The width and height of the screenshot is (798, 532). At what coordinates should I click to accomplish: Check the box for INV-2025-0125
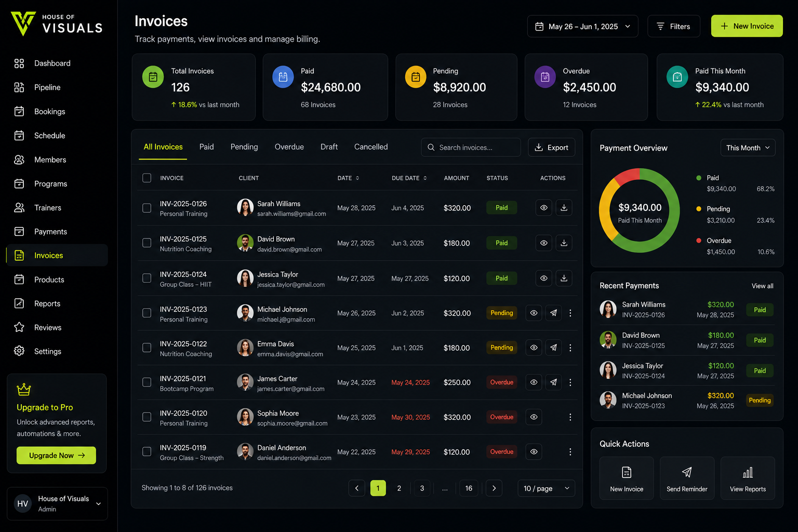pyautogui.click(x=147, y=243)
